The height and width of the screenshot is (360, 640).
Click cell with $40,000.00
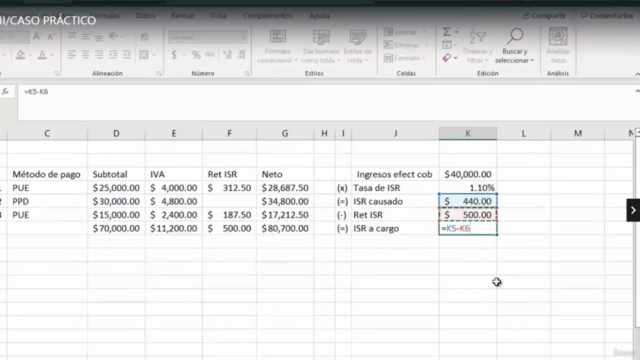[x=468, y=174]
